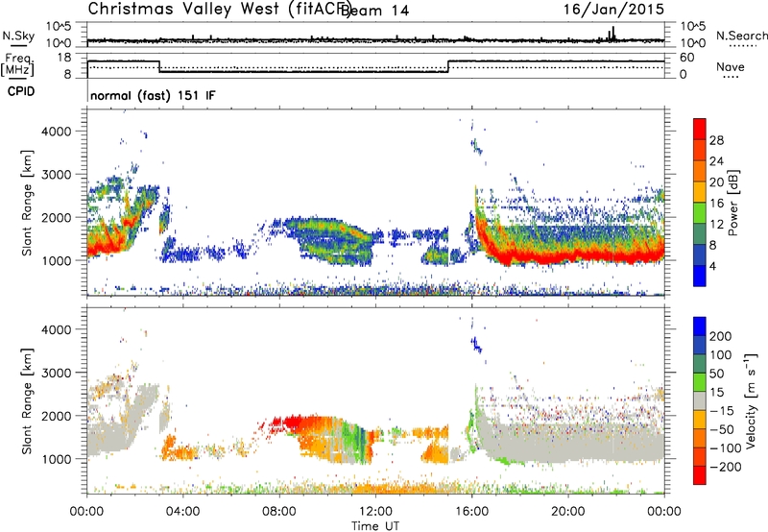Click the 'Time UT' axis title
The width and height of the screenshot is (768, 532).
tap(375, 526)
